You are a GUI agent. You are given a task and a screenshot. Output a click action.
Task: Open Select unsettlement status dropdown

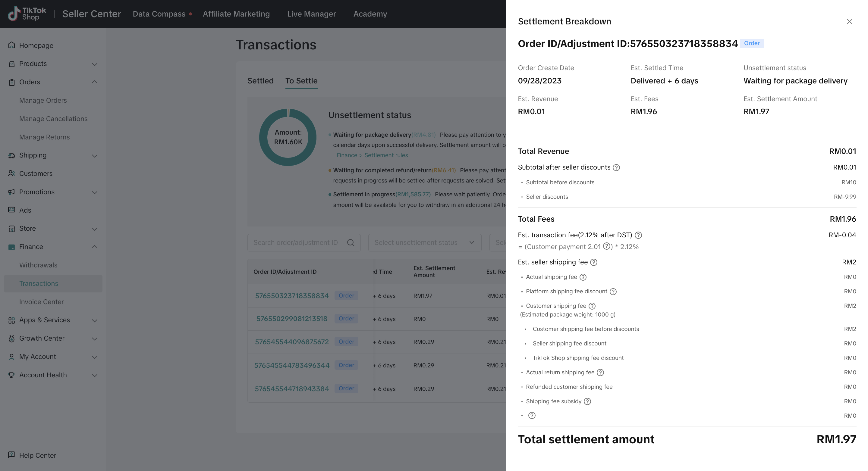[x=425, y=243]
